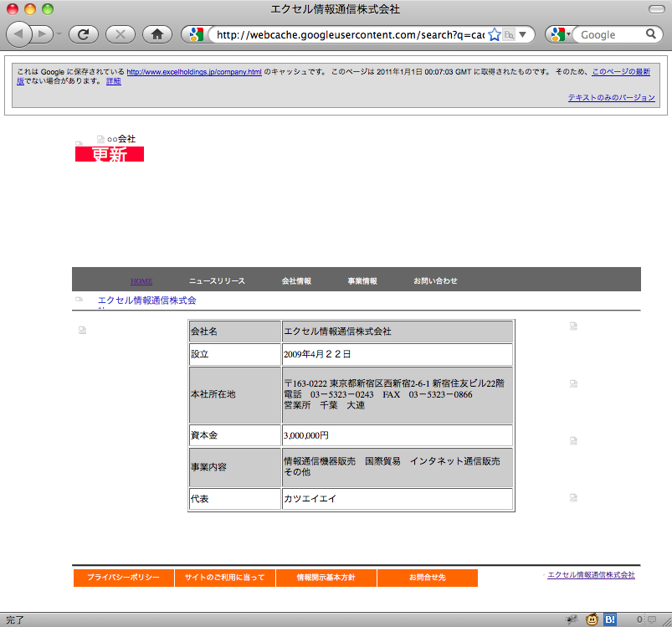This screenshot has width=672, height=627.
Task: Select the 設立 label cell
Action: pos(235,354)
